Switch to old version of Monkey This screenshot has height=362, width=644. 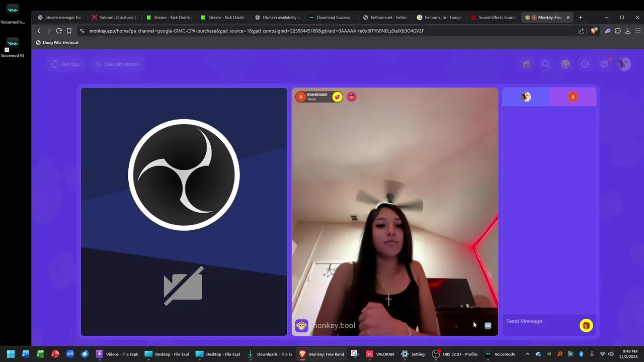117,64
